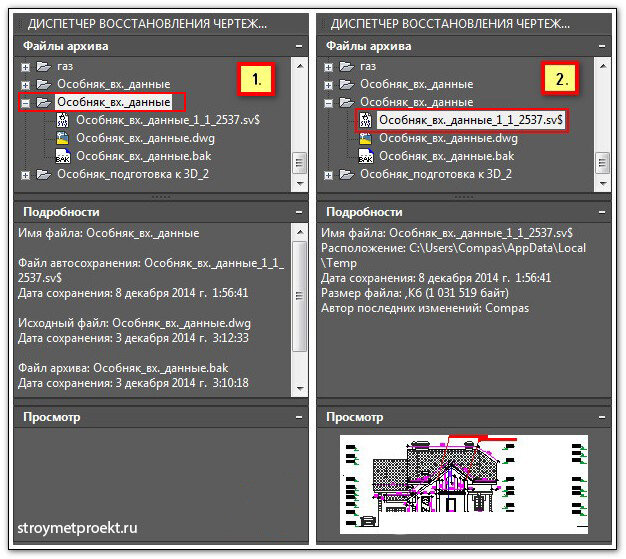This screenshot has width=626, height=559.
Task: Click Особняк_подготовка к 3D_2 folder icon, right panel
Action: tap(347, 174)
